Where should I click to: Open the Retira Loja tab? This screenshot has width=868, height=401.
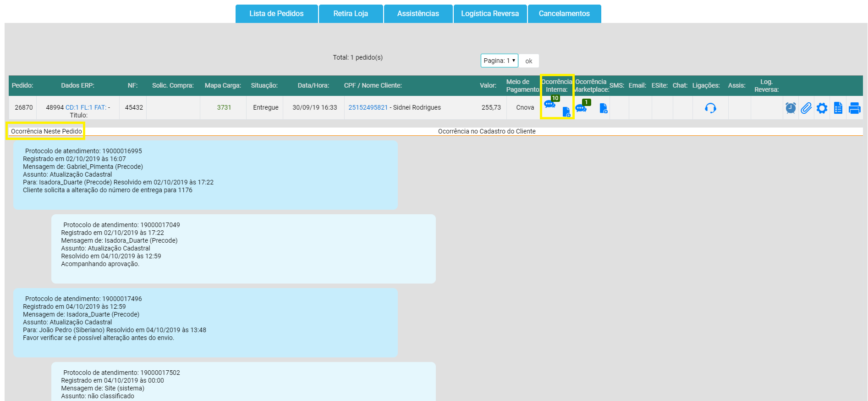pos(351,14)
